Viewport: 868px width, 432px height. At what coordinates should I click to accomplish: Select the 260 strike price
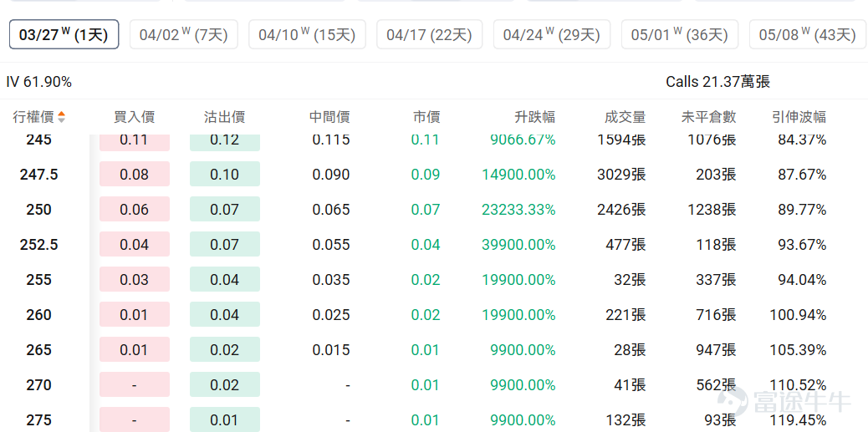[x=38, y=315]
